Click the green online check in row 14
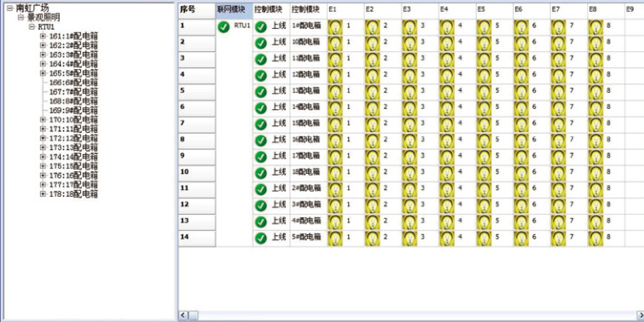This screenshot has height=322, width=644. [x=261, y=239]
